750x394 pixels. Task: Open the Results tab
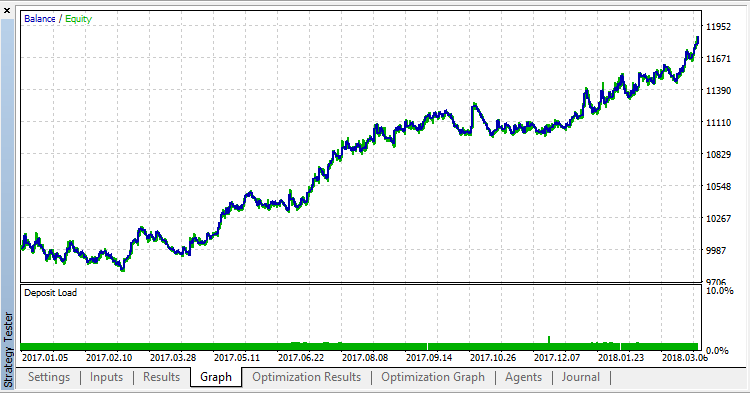[x=161, y=377]
